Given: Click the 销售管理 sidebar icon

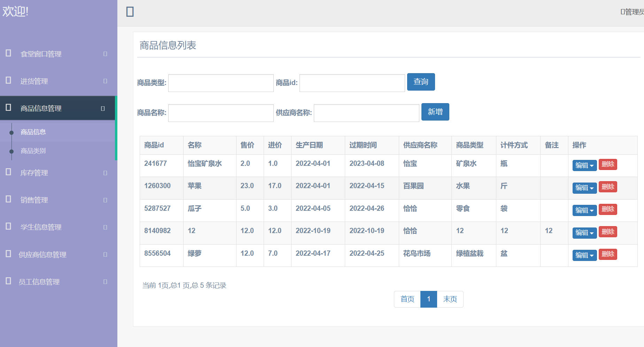Looking at the screenshot, I should point(8,200).
